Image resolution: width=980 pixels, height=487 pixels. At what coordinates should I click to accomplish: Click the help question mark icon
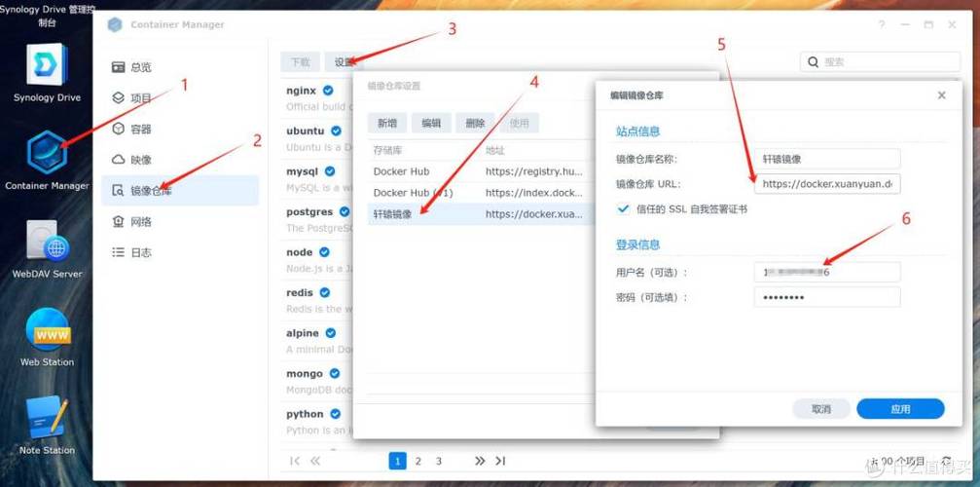tap(881, 24)
